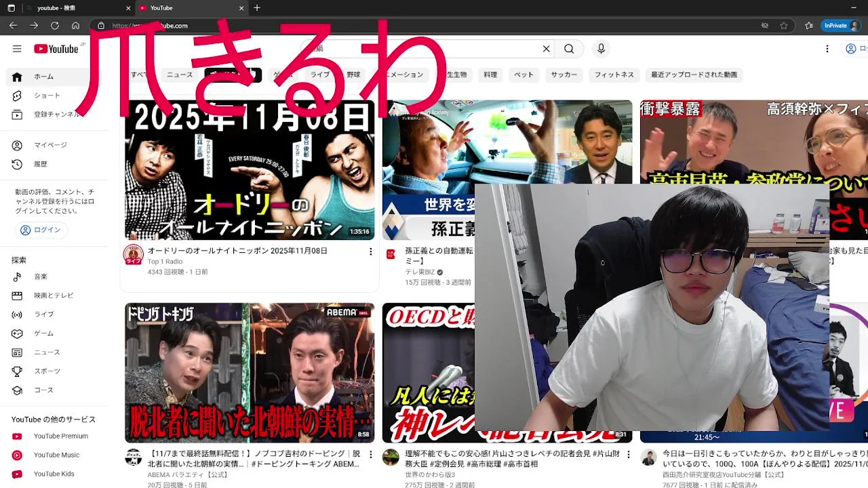Click the YouTube logo
The width and height of the screenshot is (868, 488).
pyautogui.click(x=57, y=49)
